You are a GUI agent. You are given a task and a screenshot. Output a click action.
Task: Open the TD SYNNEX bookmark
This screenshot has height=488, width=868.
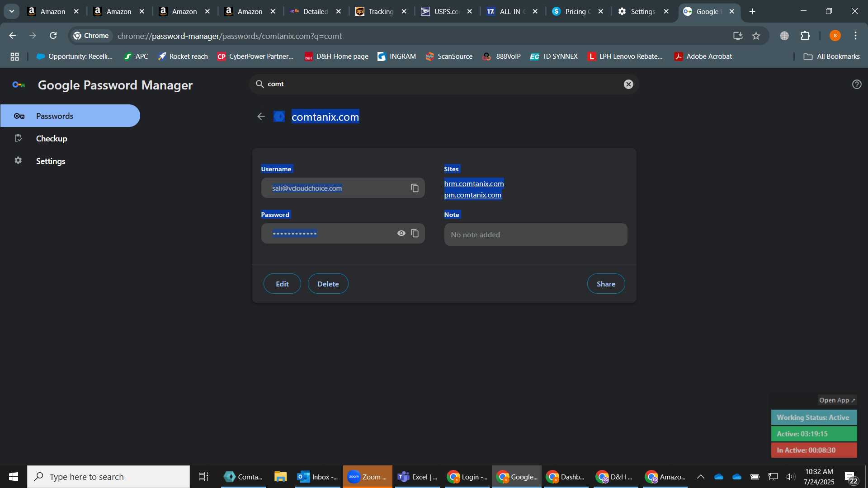point(554,56)
